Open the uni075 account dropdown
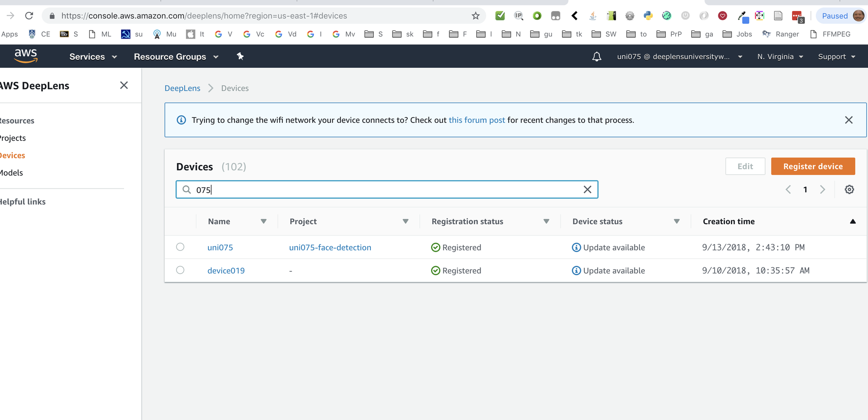Viewport: 868px width, 420px height. [x=679, y=56]
